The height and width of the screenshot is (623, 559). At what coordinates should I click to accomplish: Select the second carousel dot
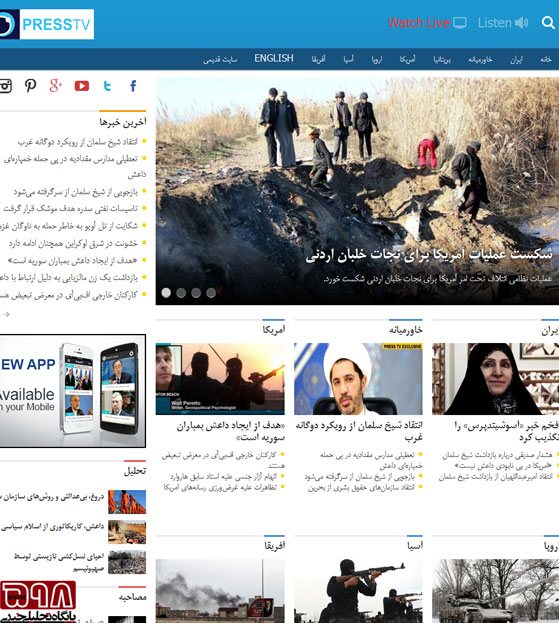[x=181, y=293]
